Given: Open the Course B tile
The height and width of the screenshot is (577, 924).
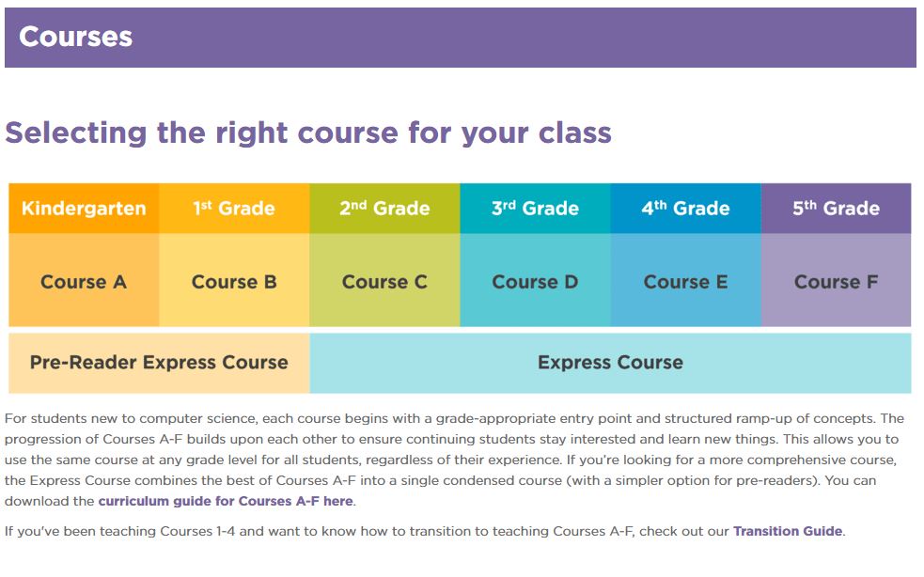Looking at the screenshot, I should click(x=234, y=282).
